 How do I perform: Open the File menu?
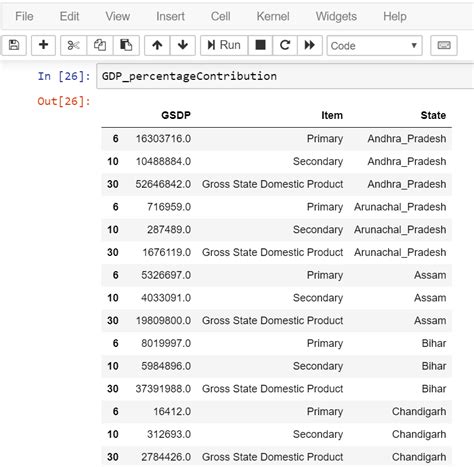point(24,16)
